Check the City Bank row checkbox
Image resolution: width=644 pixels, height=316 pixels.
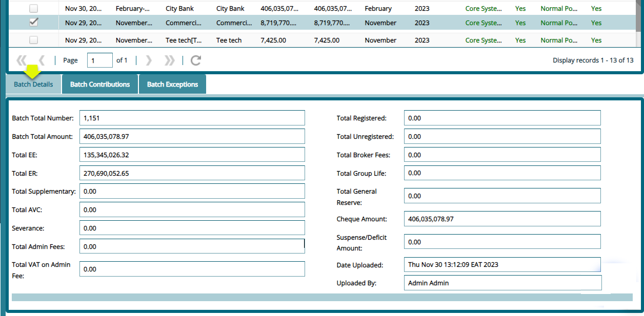click(x=33, y=8)
